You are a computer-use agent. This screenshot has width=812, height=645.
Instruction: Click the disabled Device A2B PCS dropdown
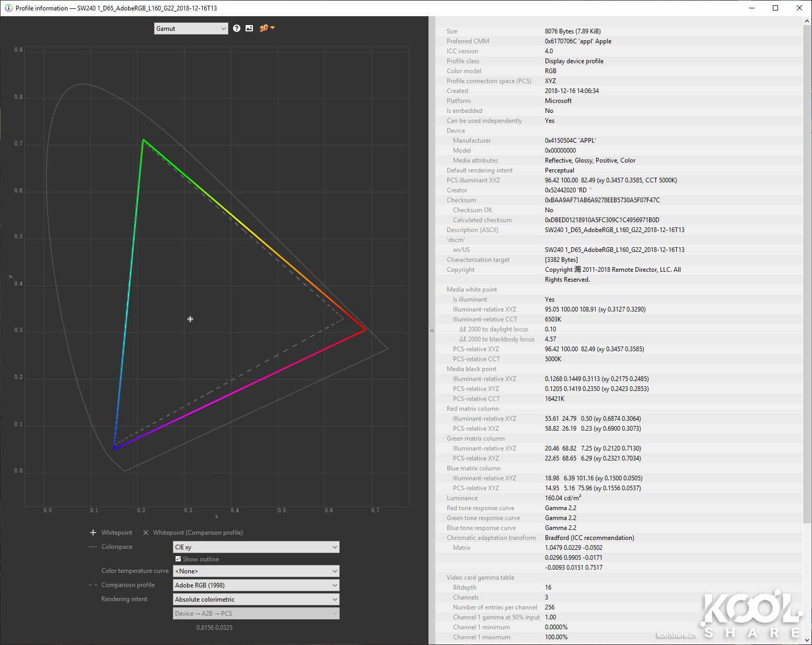[256, 613]
